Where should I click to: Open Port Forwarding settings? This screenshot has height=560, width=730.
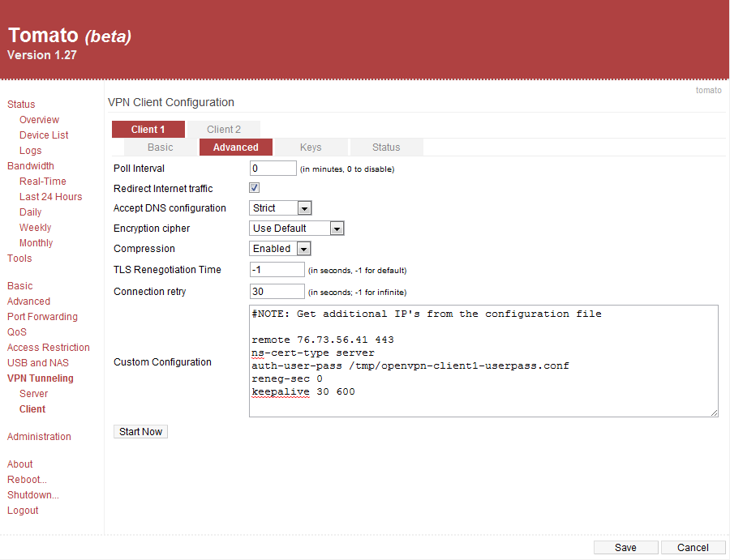point(42,317)
